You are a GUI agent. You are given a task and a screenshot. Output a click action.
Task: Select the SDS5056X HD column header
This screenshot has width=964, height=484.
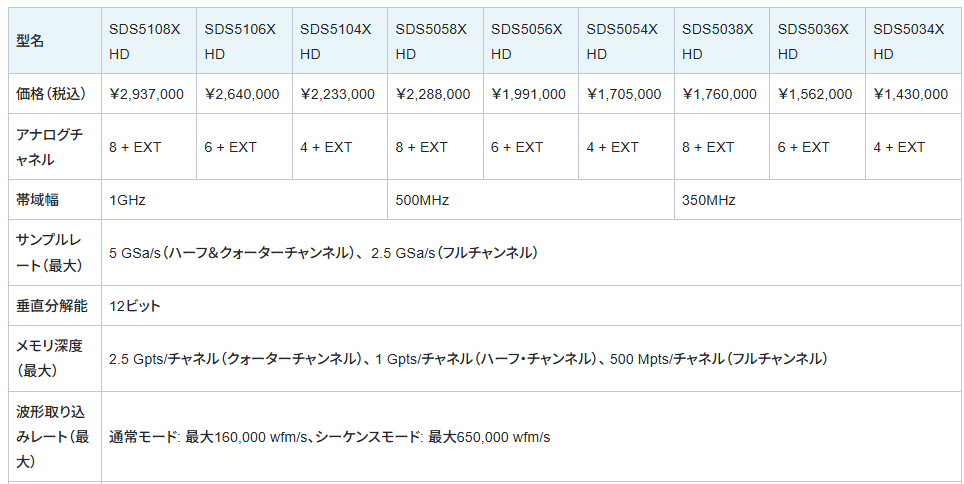click(x=527, y=41)
